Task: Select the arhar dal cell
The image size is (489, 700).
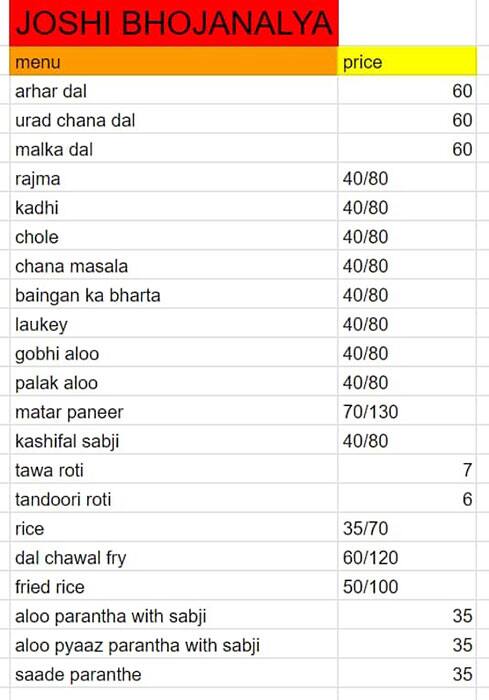Action: (174, 91)
